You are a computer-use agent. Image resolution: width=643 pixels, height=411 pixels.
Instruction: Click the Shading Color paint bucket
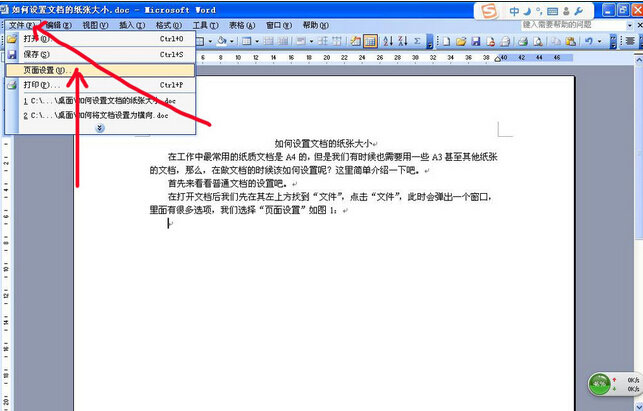pos(222,41)
